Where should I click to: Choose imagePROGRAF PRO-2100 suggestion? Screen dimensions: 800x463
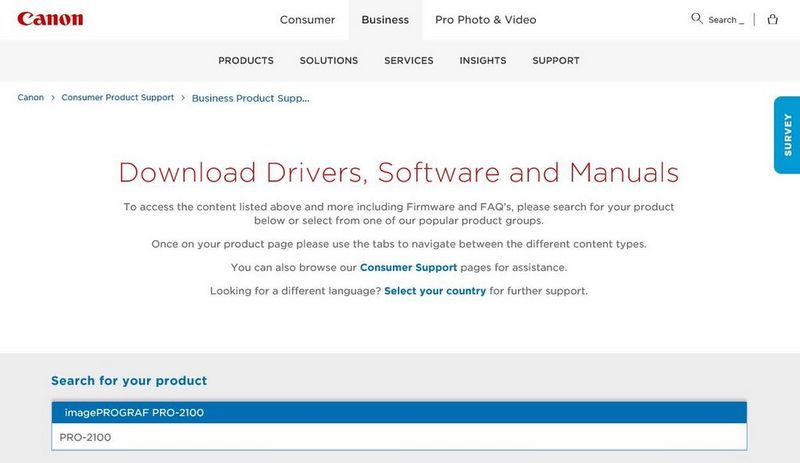tap(399, 412)
